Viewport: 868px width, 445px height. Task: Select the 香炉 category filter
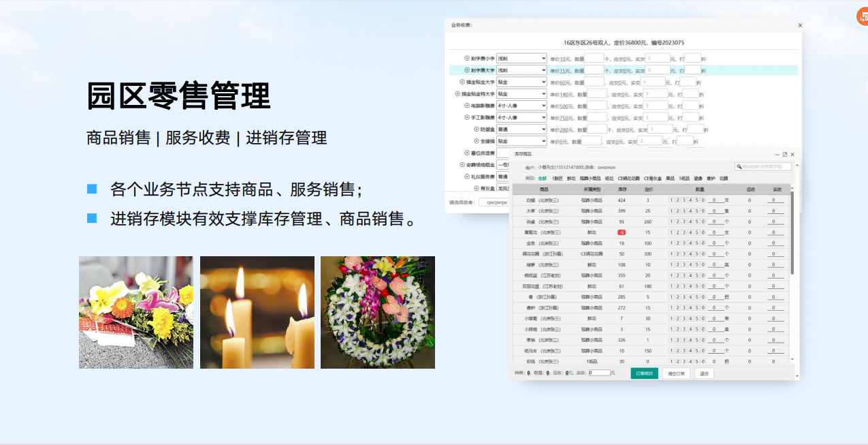tap(711, 179)
